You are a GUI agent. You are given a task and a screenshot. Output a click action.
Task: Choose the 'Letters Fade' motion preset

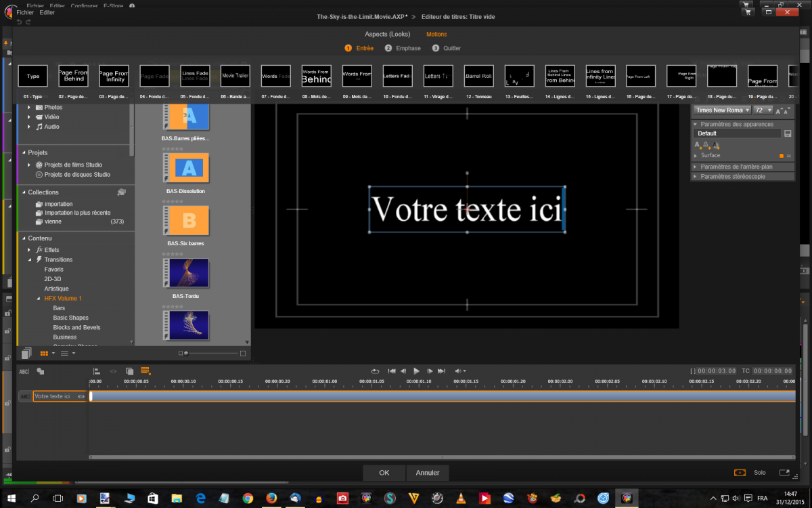click(x=398, y=76)
